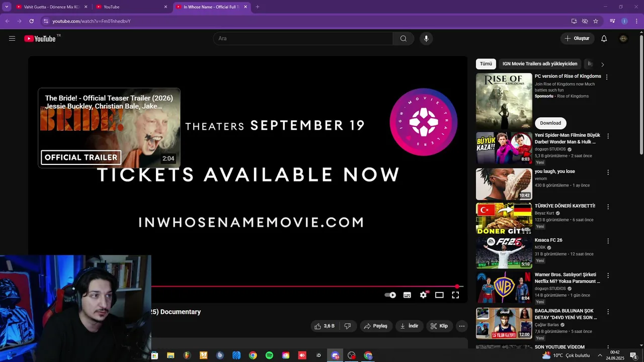Like the video with 3,6 B likes

325,326
